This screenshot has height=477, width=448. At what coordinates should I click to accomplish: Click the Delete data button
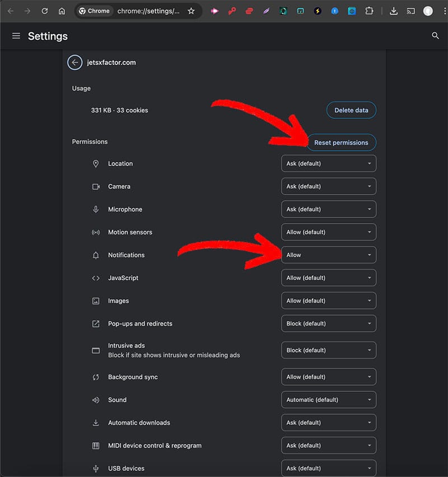click(x=351, y=110)
